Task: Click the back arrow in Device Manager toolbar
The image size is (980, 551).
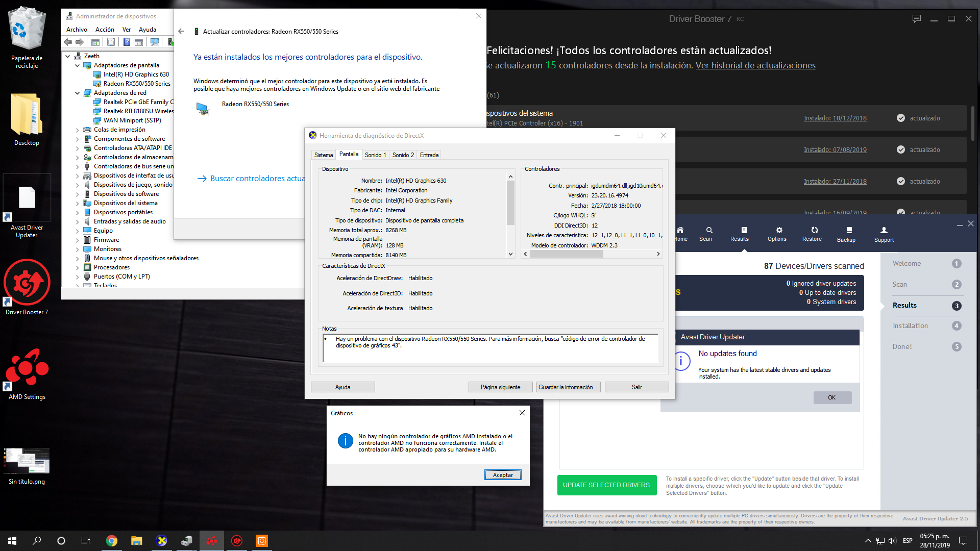Action: (68, 42)
